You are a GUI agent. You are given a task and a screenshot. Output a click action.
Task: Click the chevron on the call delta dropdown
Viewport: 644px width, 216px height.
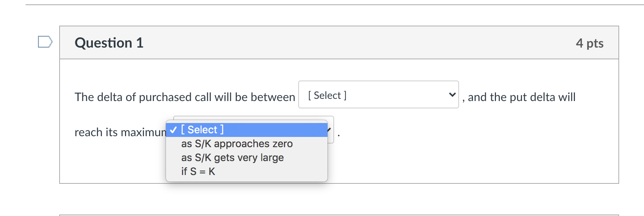452,94
